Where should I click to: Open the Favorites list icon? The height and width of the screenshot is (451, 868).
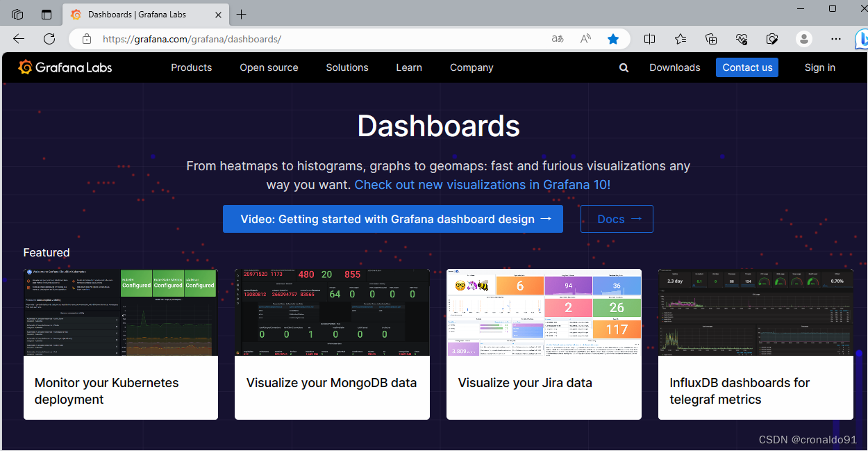tap(681, 39)
